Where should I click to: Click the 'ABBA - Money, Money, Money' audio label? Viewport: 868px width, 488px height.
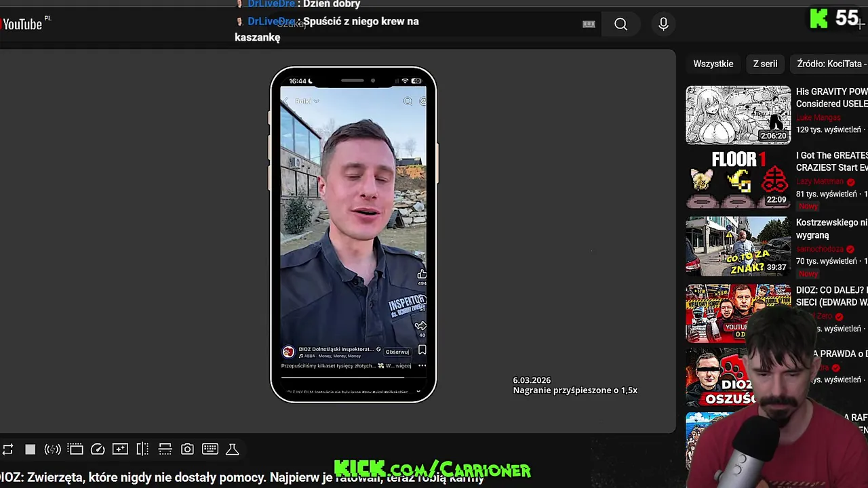point(330,356)
